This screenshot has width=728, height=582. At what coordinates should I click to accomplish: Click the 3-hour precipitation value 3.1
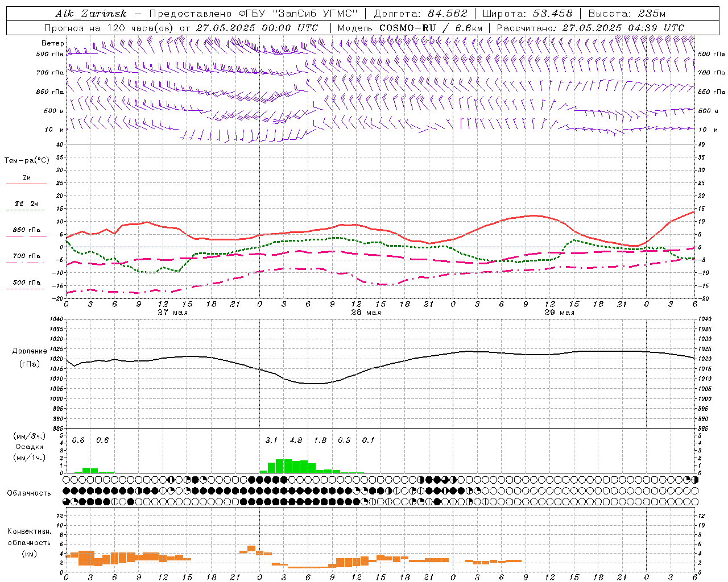pos(271,440)
